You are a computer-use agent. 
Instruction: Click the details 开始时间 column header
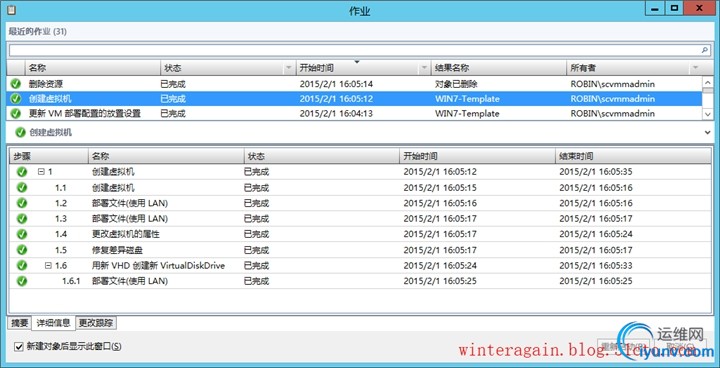click(x=477, y=156)
